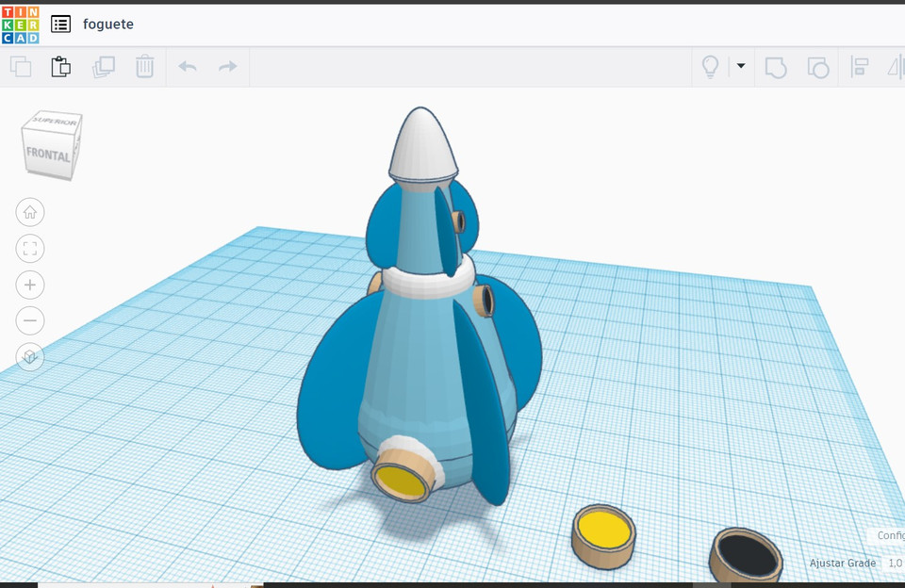The height and width of the screenshot is (588, 905).
Task: Click the Tinkercad logo
Action: click(23, 24)
